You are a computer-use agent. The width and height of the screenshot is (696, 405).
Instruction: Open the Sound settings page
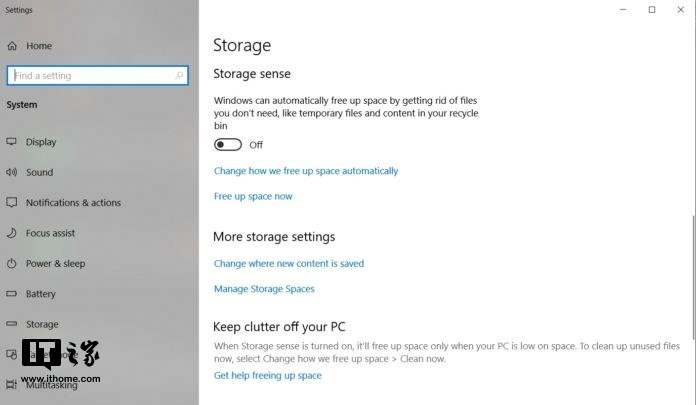tap(39, 172)
